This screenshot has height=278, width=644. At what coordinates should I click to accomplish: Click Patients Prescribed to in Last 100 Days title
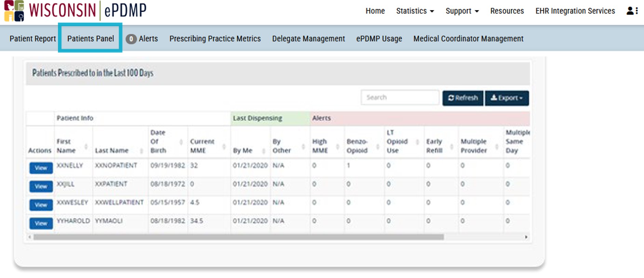pos(93,73)
